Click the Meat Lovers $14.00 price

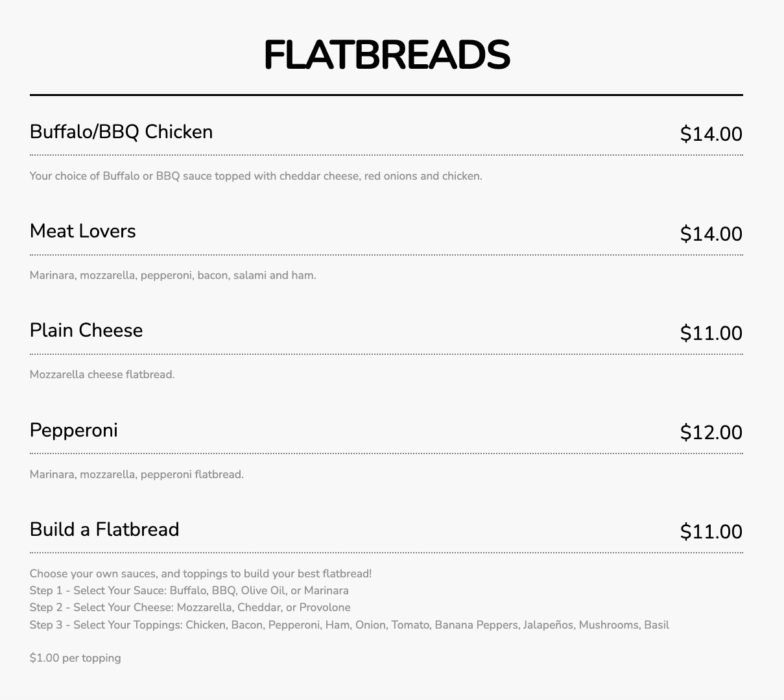pyautogui.click(x=711, y=234)
